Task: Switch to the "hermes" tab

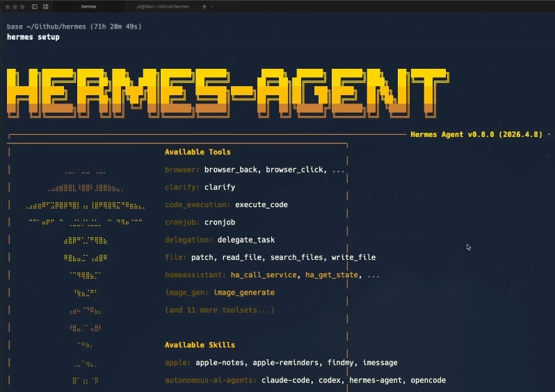Action: click(88, 6)
